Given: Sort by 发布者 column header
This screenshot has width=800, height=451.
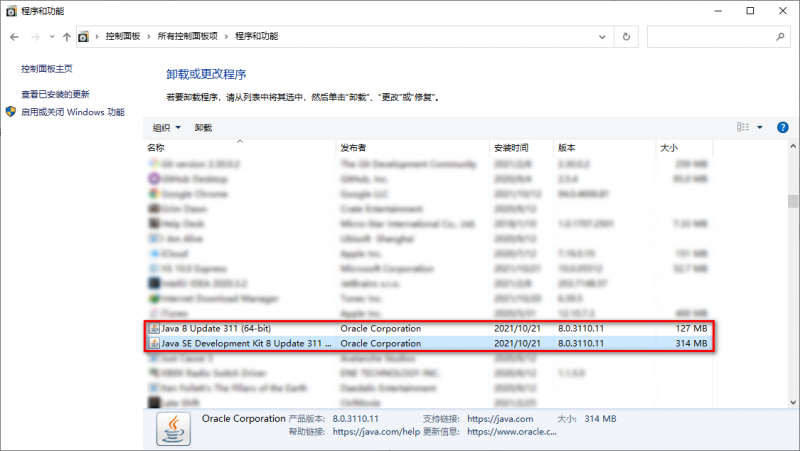Looking at the screenshot, I should (x=412, y=148).
